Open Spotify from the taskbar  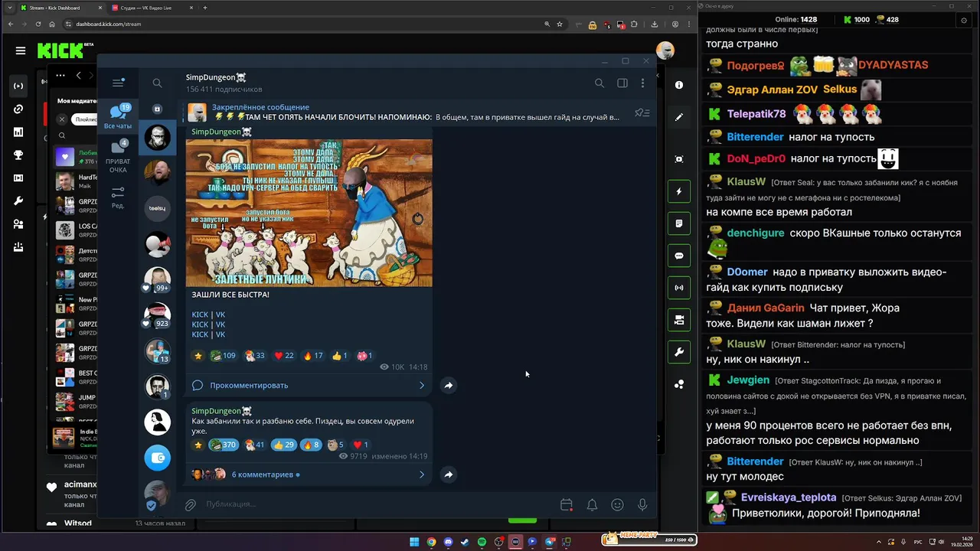(x=482, y=542)
